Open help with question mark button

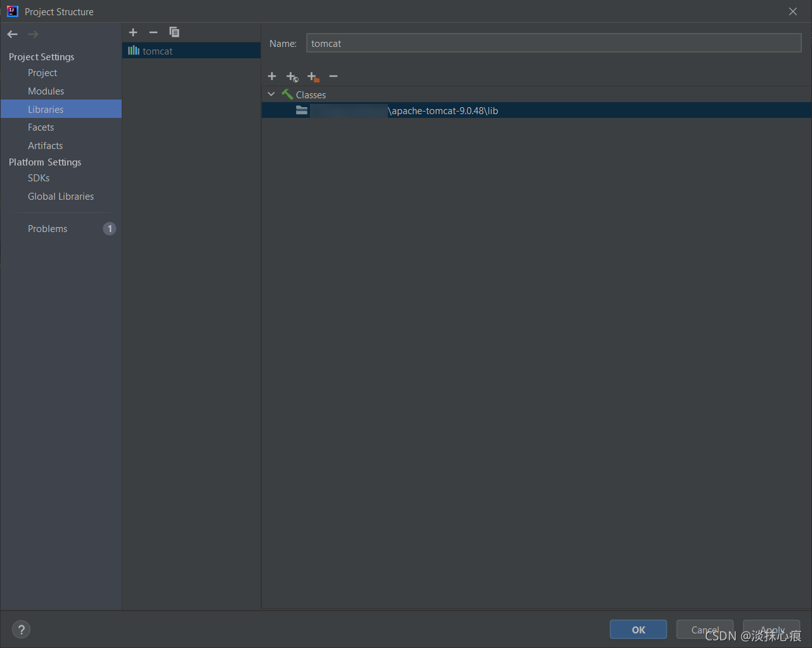22,630
